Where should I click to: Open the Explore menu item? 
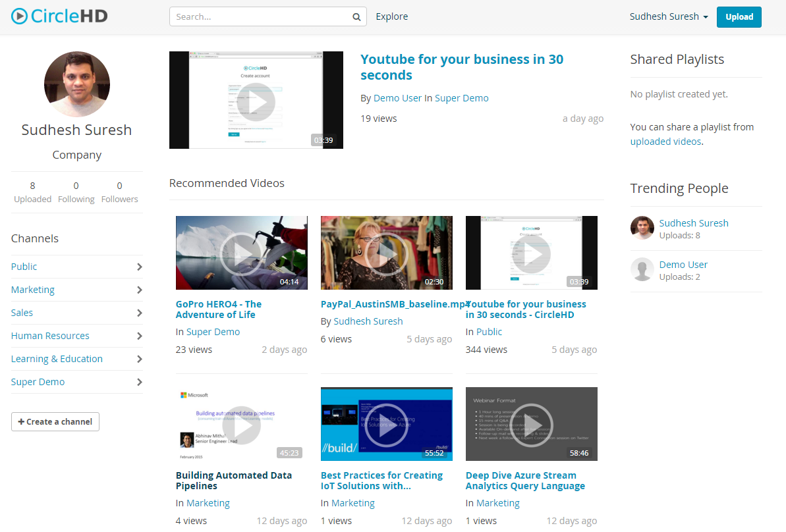[x=392, y=16]
